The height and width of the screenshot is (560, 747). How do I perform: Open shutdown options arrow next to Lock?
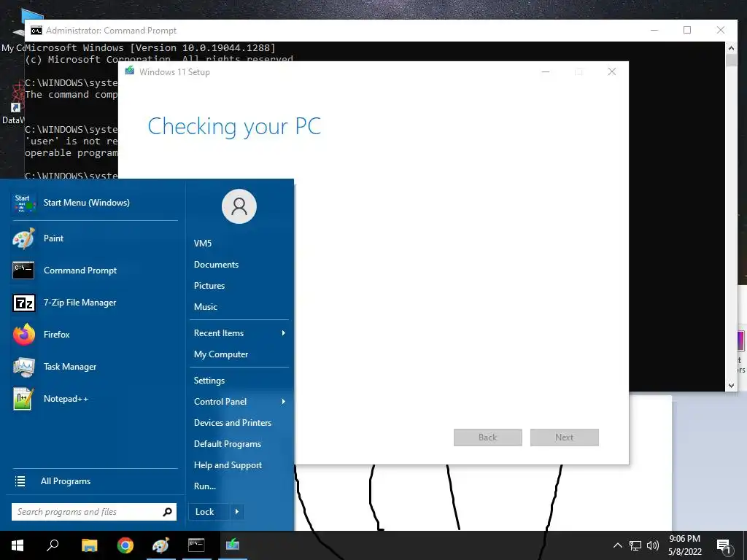pyautogui.click(x=237, y=512)
